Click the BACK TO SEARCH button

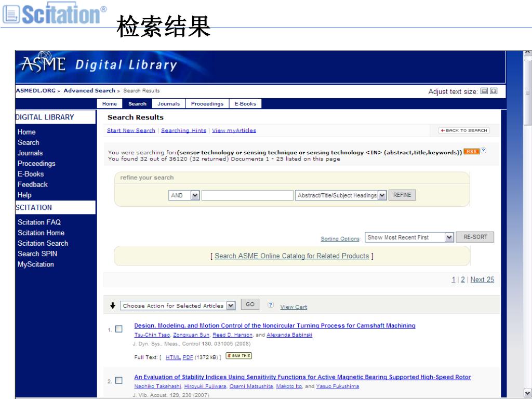[x=464, y=130]
